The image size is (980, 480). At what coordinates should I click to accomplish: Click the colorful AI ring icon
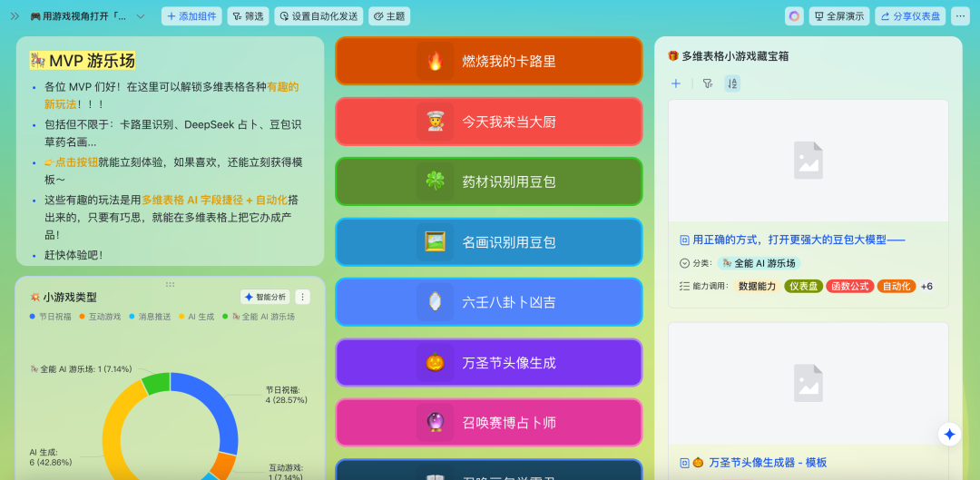794,16
